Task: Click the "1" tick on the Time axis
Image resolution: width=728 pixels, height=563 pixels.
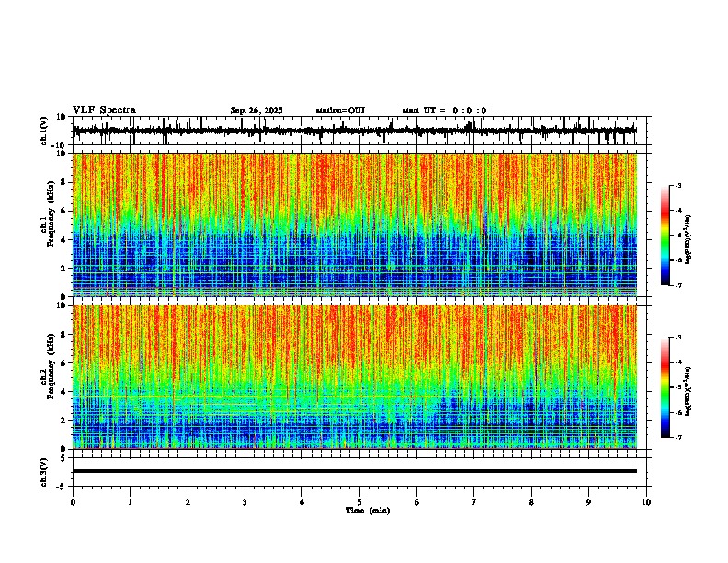Action: pos(130,502)
